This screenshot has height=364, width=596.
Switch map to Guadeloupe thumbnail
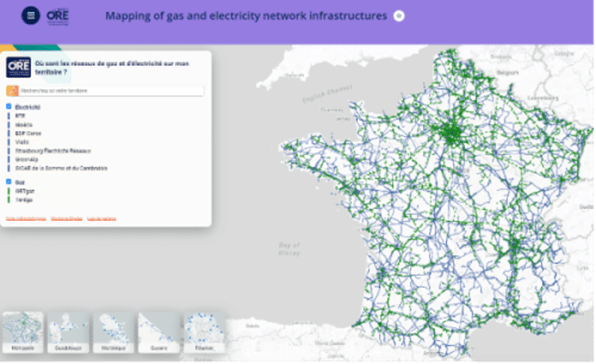(x=68, y=332)
